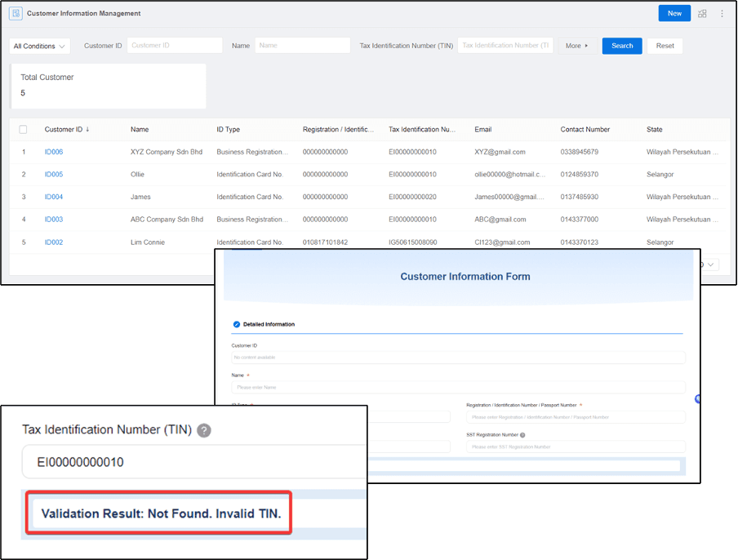This screenshot has height=560, width=738.
Task: Click the James name cell
Action: coord(140,197)
